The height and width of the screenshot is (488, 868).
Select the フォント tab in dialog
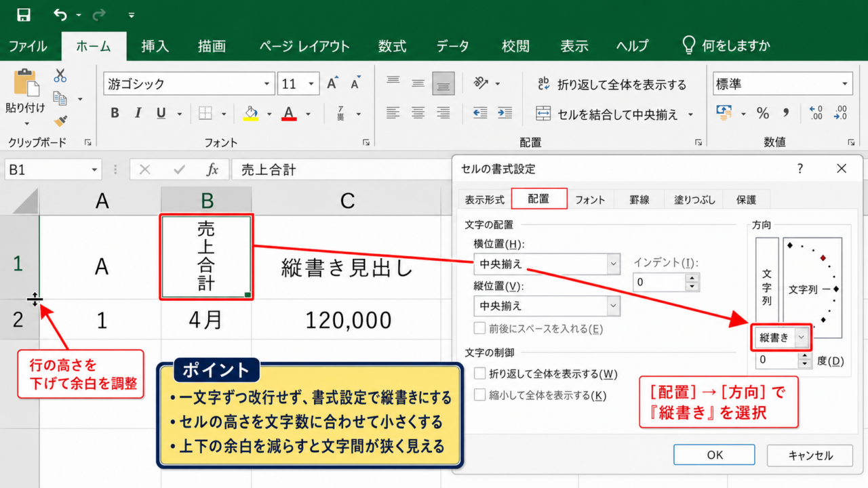point(590,199)
